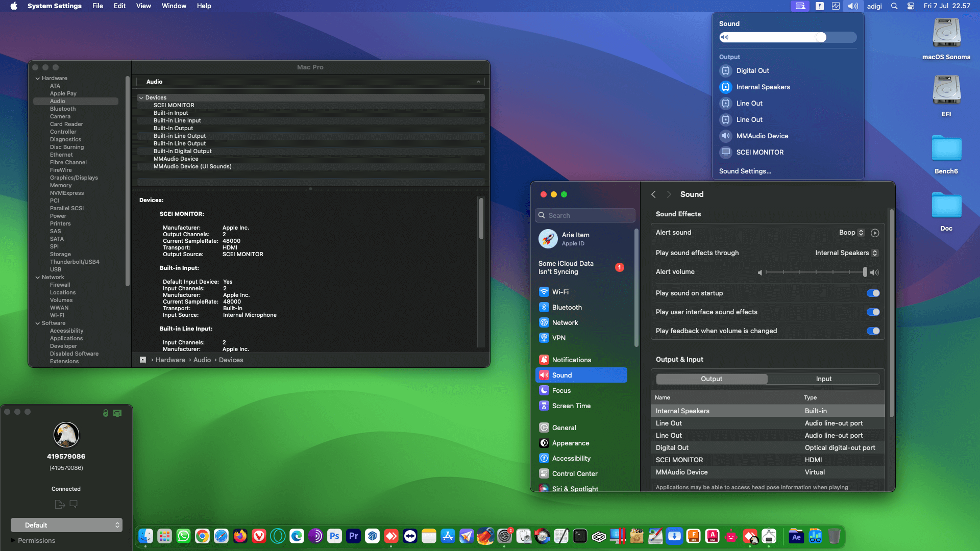980x551 pixels.
Task: Click the chat icon under Connected status
Action: [73, 504]
